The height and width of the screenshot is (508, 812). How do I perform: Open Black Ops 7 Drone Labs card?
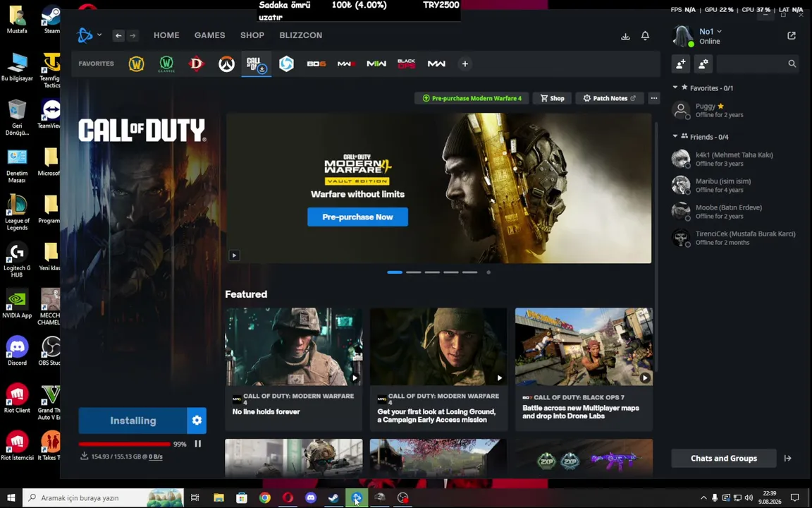point(584,369)
